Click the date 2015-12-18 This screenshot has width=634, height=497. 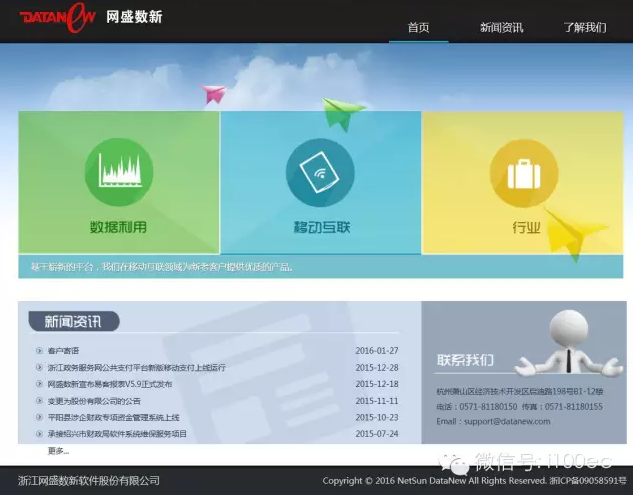(x=377, y=384)
